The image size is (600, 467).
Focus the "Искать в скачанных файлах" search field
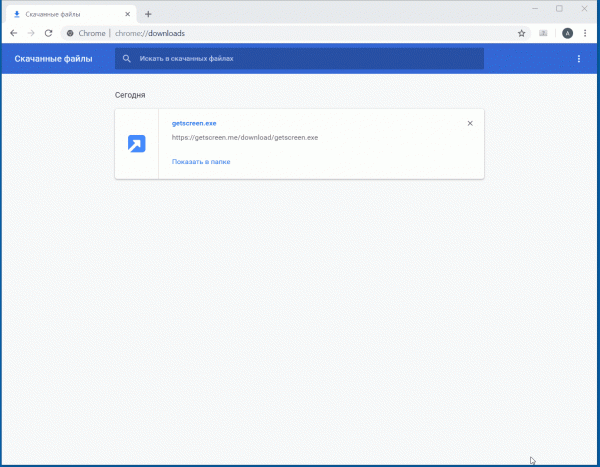(x=300, y=59)
